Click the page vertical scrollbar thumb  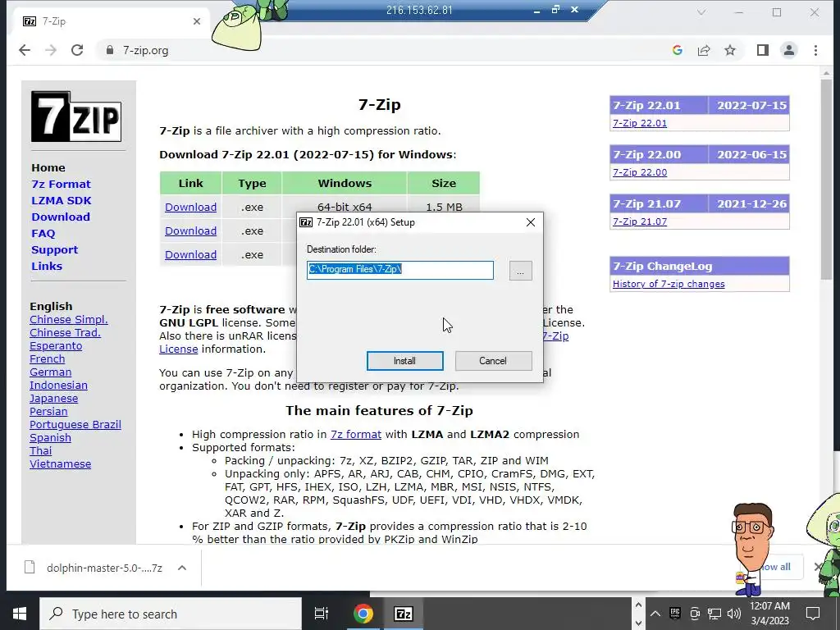tap(827, 179)
